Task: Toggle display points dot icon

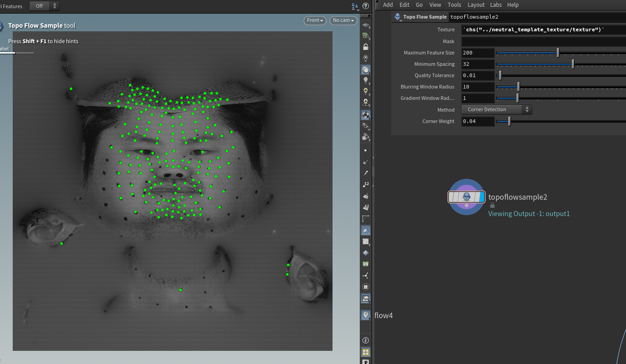Action: (366, 150)
